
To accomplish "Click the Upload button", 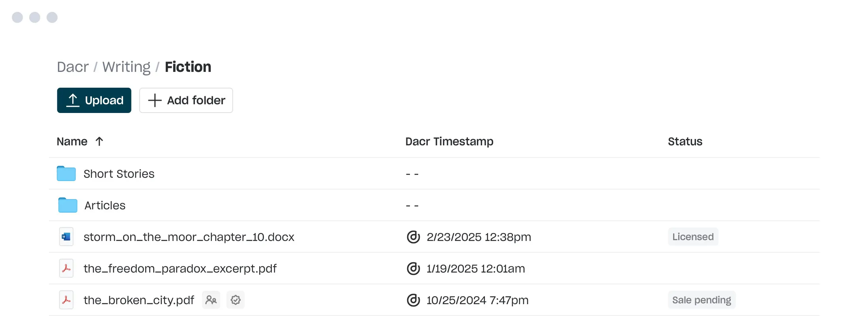I will click(94, 100).
